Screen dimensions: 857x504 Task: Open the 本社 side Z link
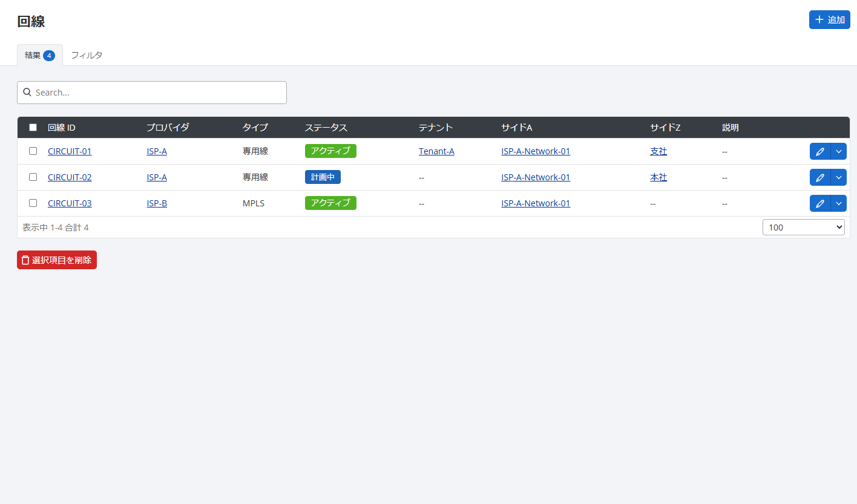pyautogui.click(x=658, y=177)
